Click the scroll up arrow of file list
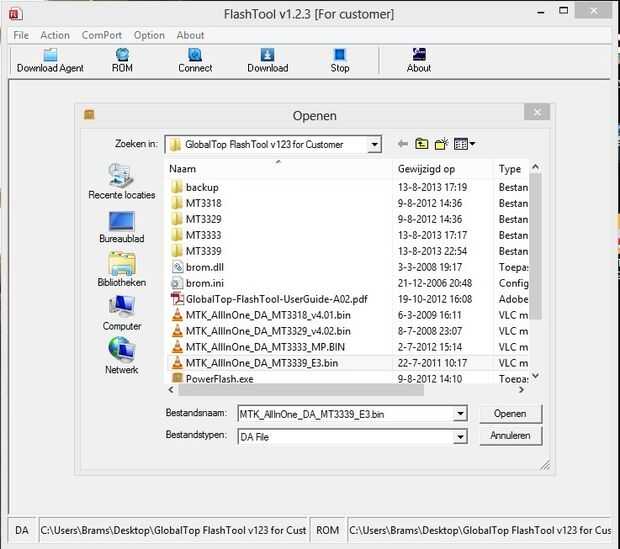This screenshot has height=549, width=620. [535, 167]
